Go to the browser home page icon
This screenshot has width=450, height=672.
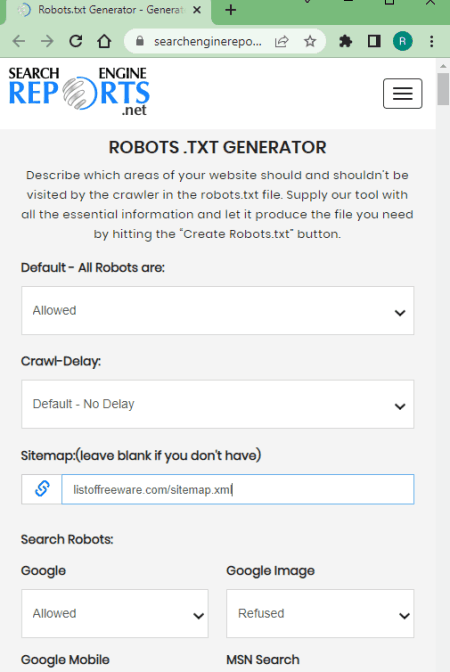(x=104, y=41)
